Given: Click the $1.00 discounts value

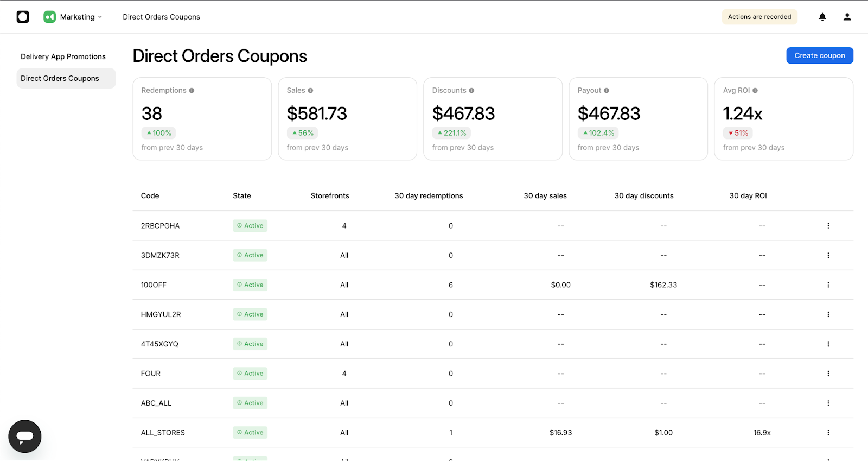Looking at the screenshot, I should (663, 433).
